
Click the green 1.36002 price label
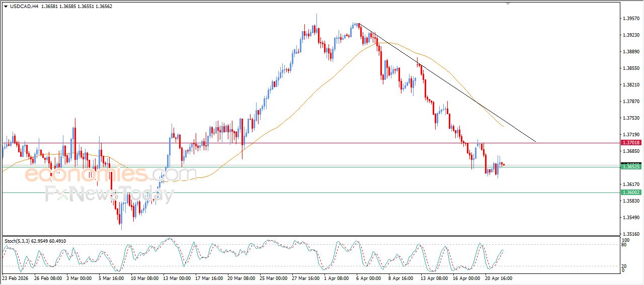click(631, 193)
